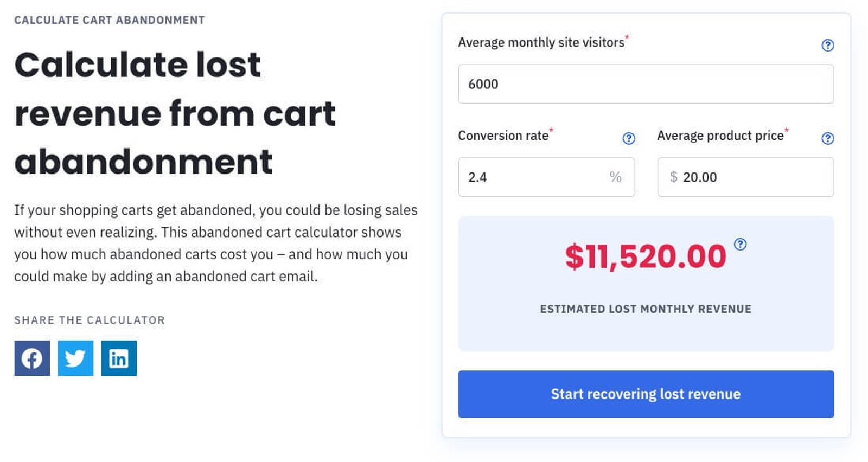The width and height of the screenshot is (868, 462).
Task: Click the Average product price label
Action: coord(720,136)
